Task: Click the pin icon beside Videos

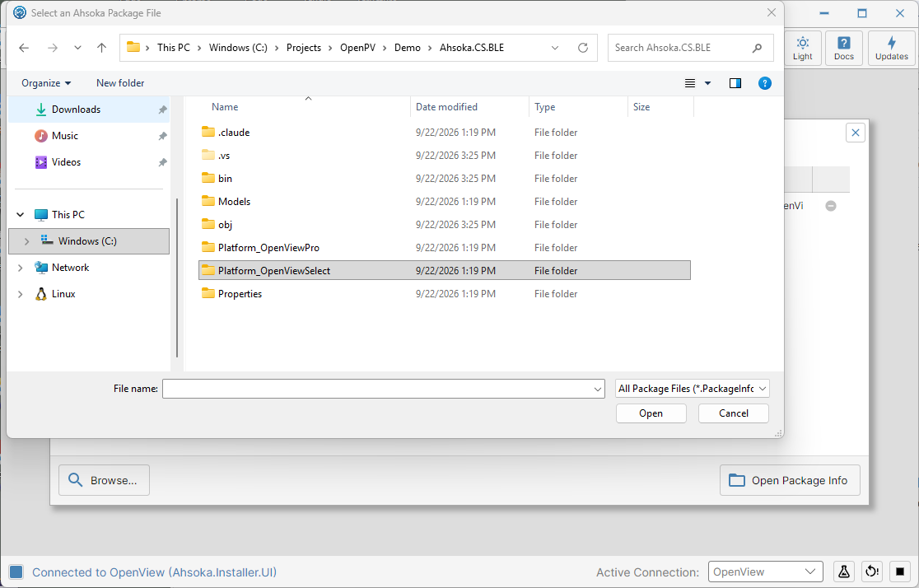Action: (x=162, y=162)
